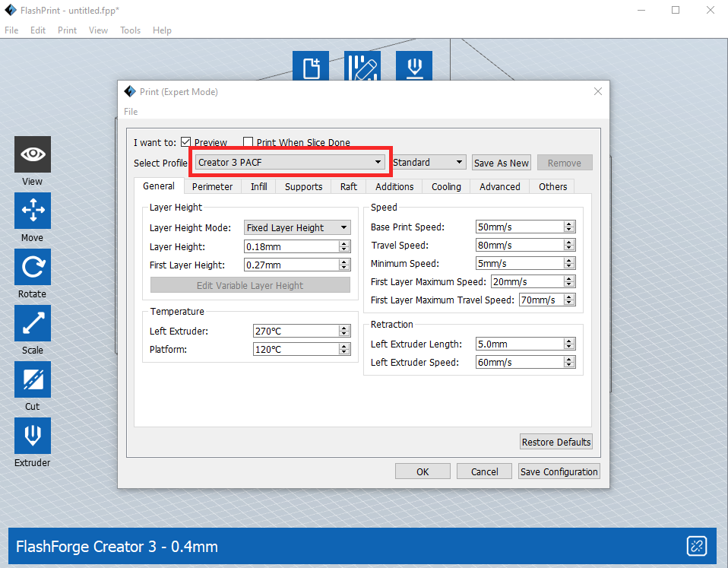Click the printer connection icon in status bar

(696, 546)
